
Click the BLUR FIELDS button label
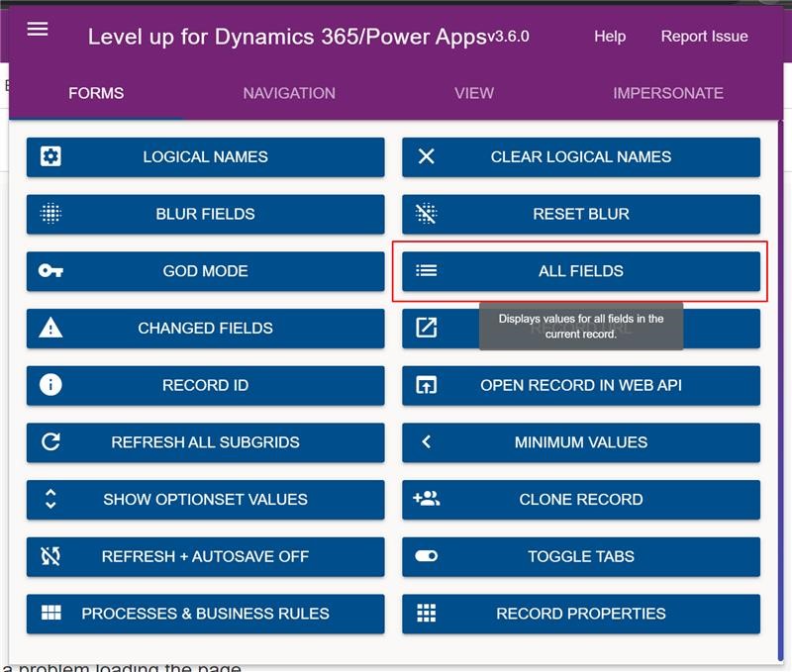[x=205, y=214]
